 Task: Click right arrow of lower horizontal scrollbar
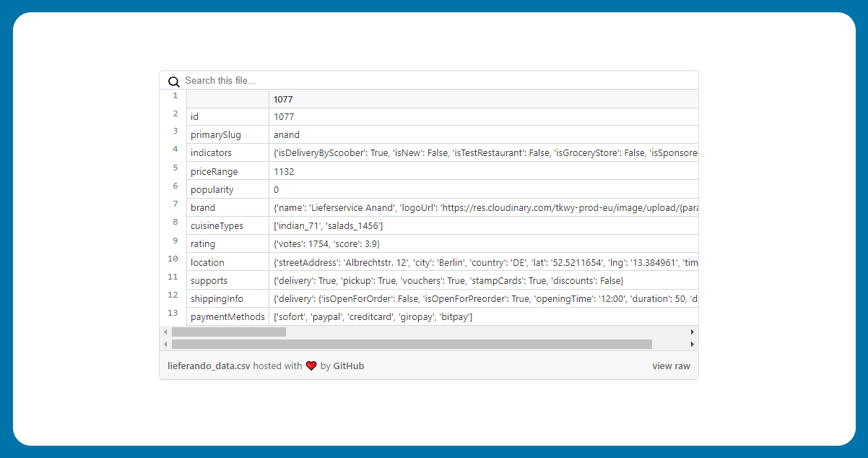[693, 345]
